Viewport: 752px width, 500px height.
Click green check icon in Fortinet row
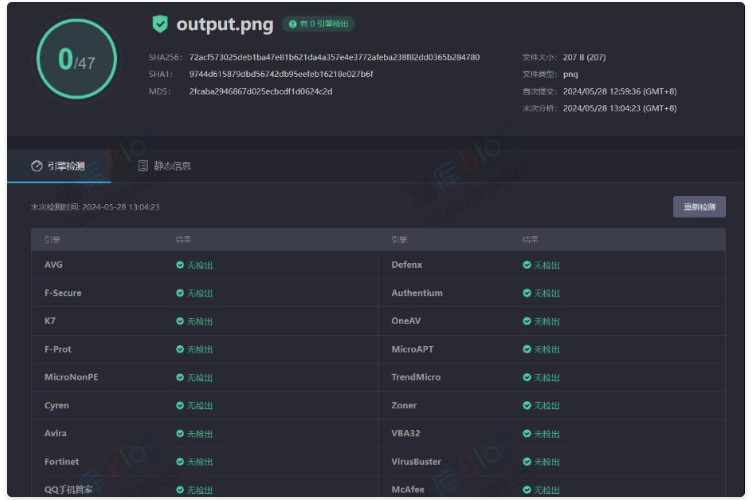180,462
